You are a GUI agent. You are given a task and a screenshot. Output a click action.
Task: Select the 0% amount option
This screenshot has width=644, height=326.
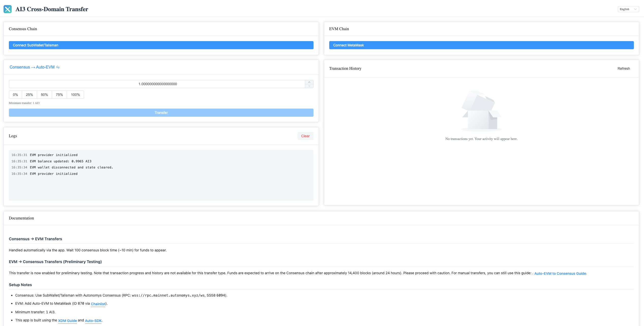(x=15, y=95)
